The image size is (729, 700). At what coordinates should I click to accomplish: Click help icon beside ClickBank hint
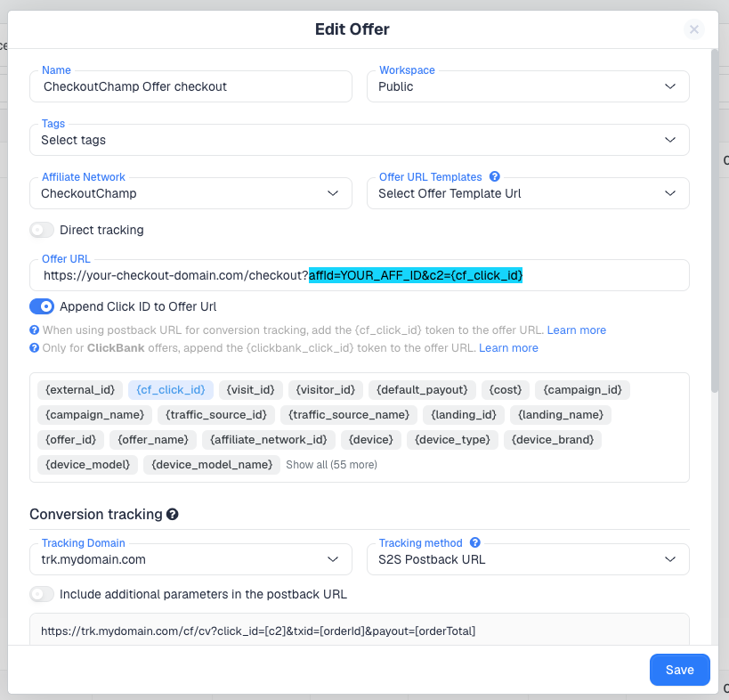35,348
